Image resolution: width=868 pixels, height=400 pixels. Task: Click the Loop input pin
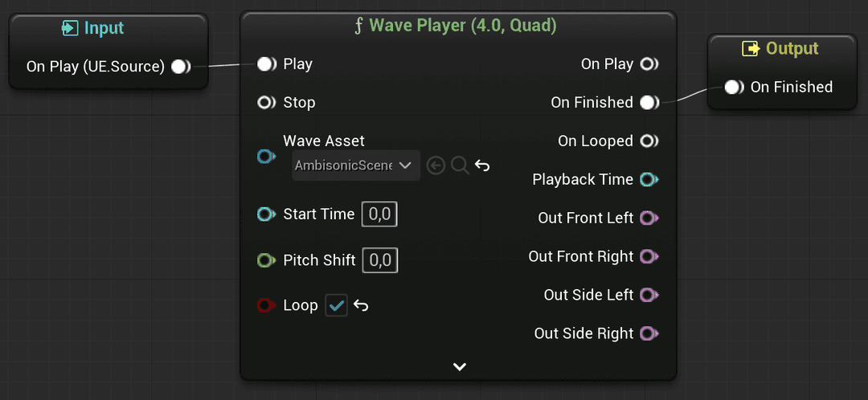(x=266, y=305)
